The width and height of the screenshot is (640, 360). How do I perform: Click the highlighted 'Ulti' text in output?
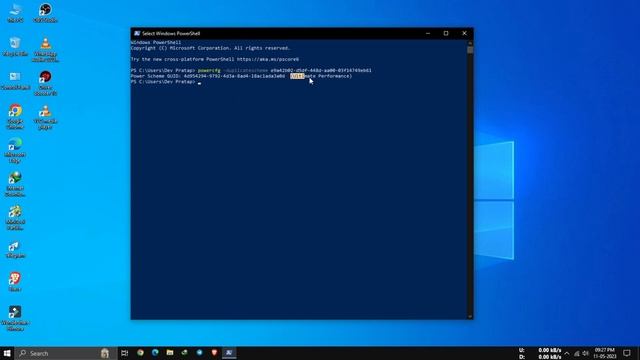(x=297, y=76)
